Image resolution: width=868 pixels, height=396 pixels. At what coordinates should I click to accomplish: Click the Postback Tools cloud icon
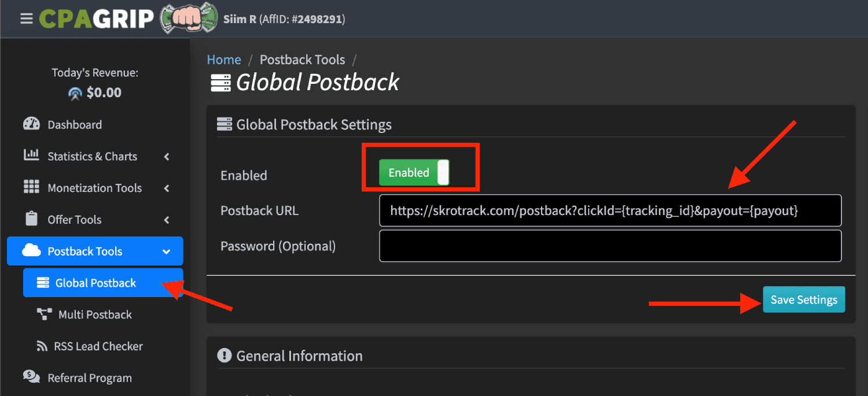click(x=31, y=250)
